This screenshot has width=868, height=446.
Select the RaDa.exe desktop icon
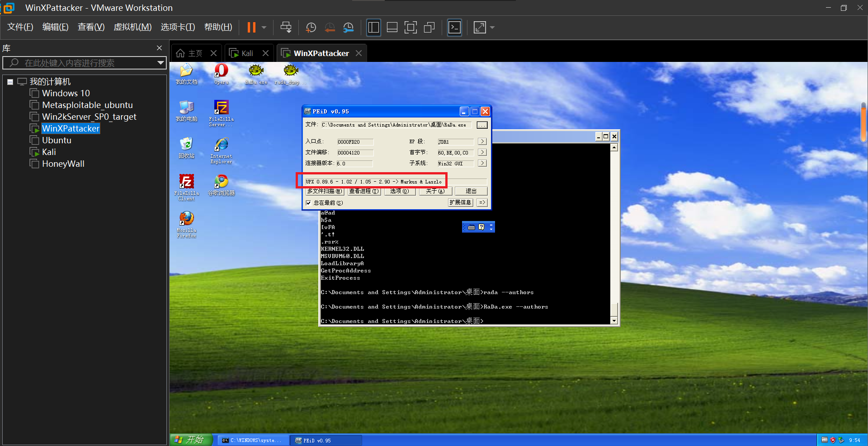click(256, 75)
